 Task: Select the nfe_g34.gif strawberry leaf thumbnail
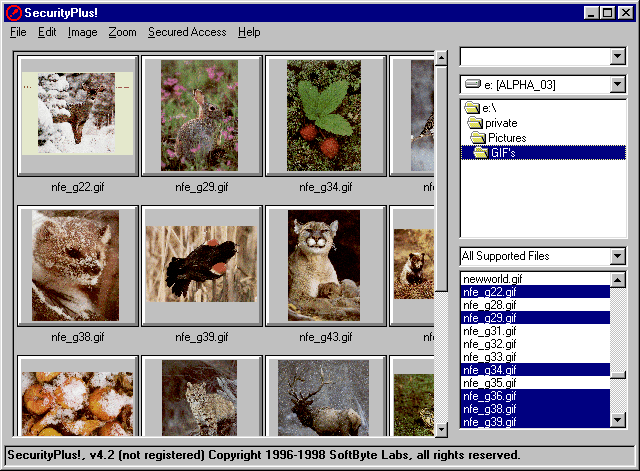click(x=326, y=116)
